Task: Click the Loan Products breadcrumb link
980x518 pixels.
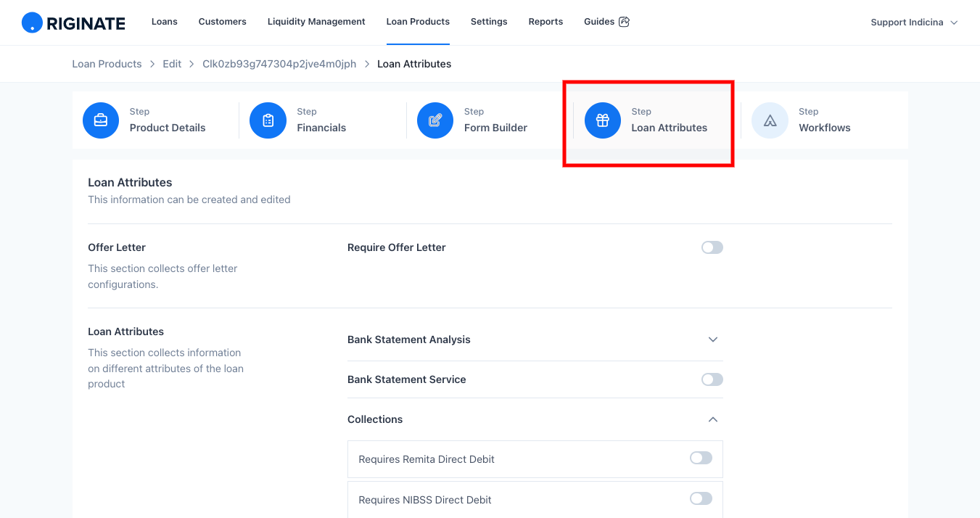Action: (107, 64)
